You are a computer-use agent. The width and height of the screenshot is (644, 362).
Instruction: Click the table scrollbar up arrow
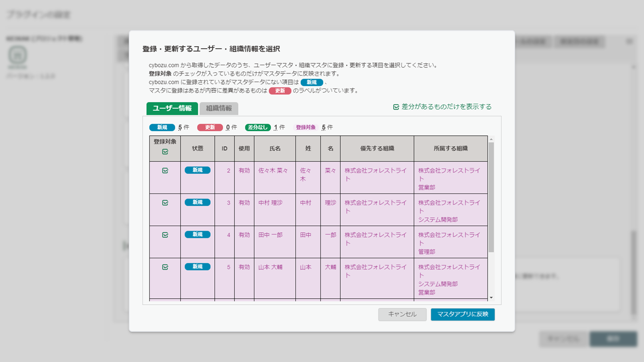click(x=492, y=139)
